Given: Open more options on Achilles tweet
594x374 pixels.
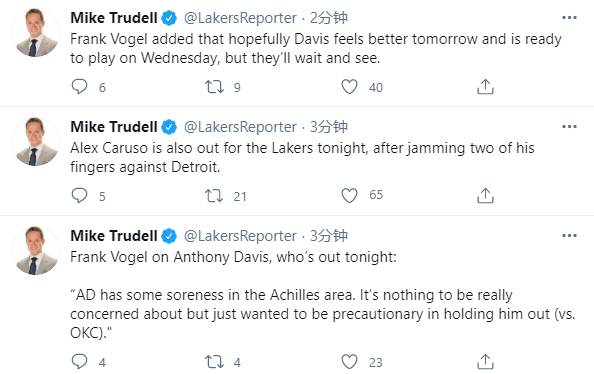Looking at the screenshot, I should point(569,236).
